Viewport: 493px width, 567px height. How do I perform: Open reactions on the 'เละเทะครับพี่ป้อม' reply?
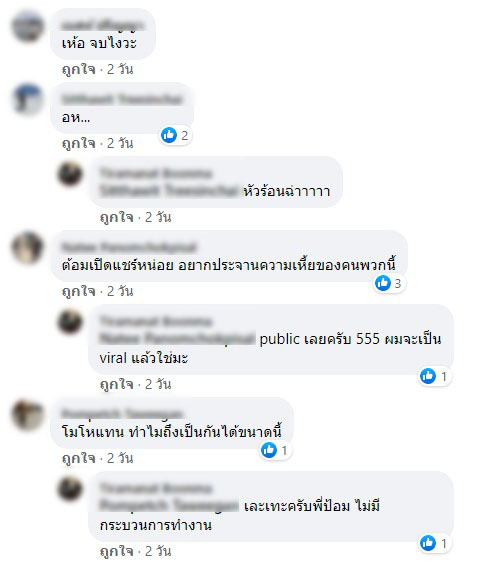(x=434, y=543)
